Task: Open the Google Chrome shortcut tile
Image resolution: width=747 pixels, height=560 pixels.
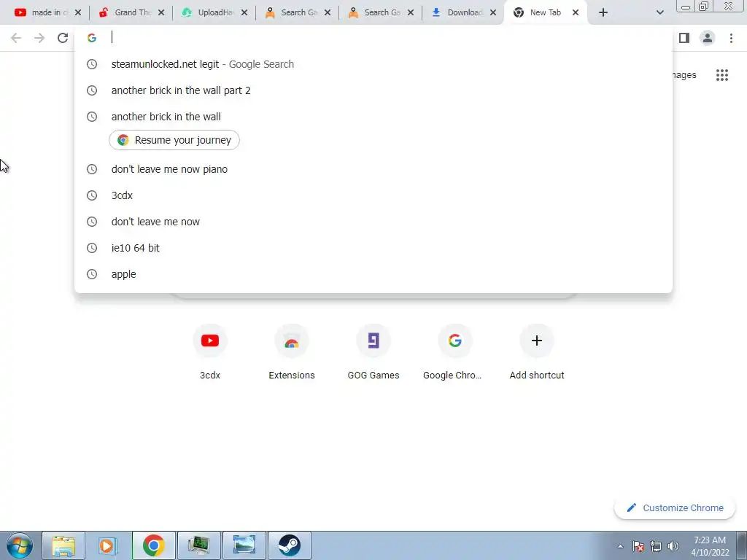Action: (455, 352)
